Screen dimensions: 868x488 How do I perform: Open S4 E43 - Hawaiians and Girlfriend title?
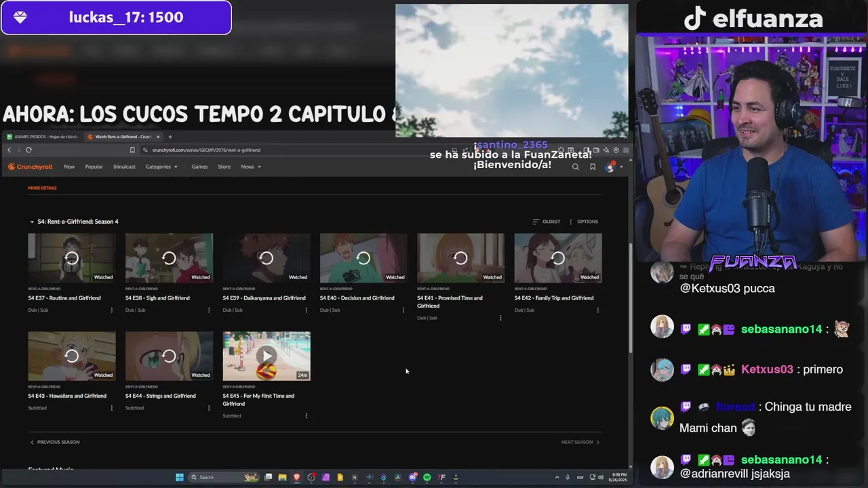pos(67,396)
